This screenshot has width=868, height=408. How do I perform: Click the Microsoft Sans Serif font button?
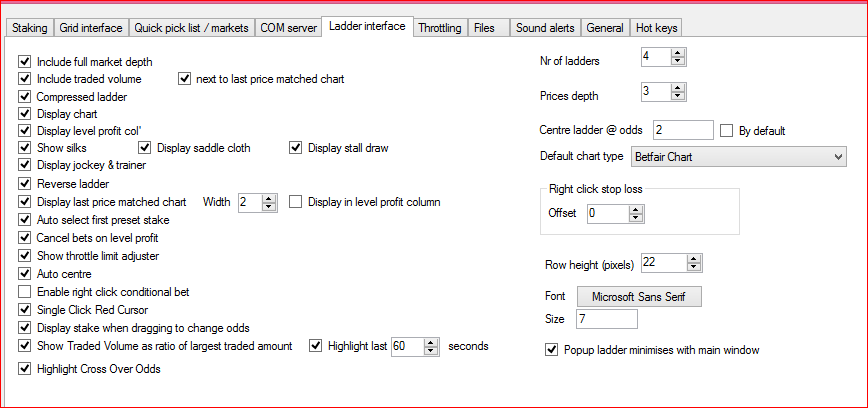(x=640, y=297)
